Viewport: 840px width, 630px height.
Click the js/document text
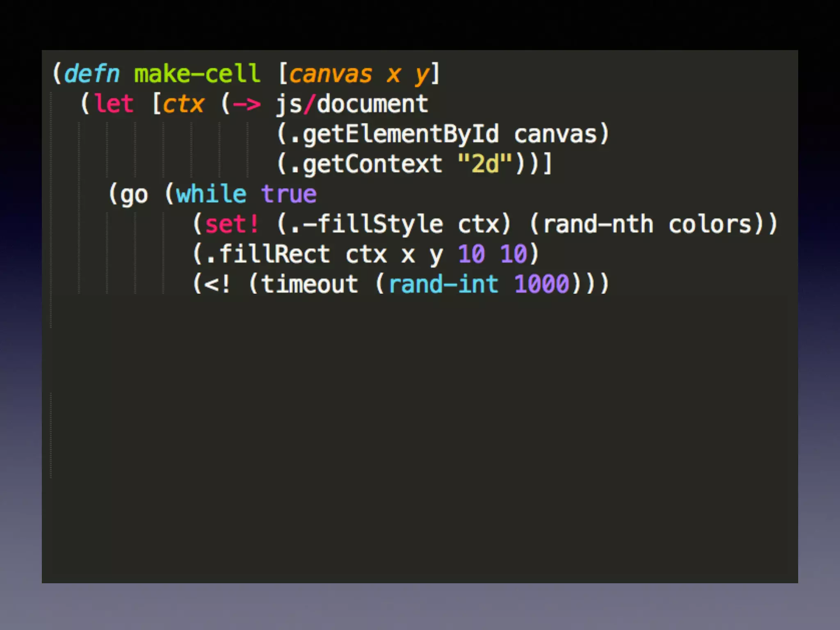(352, 104)
